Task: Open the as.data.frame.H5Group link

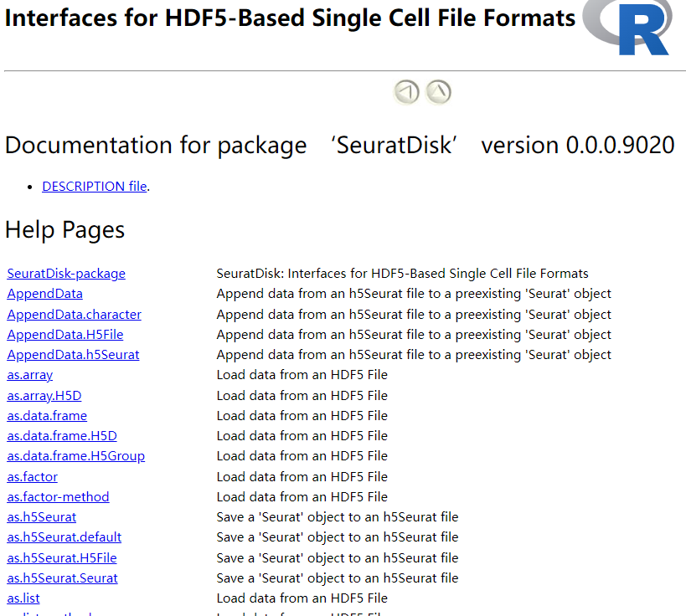Action: point(76,456)
